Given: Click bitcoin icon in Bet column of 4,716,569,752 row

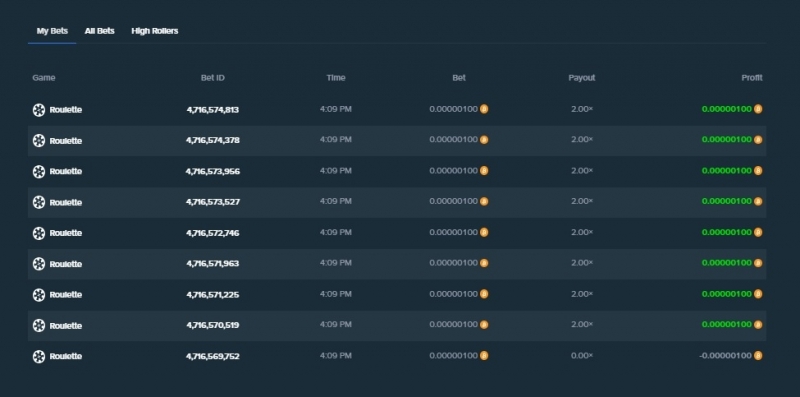Looking at the screenshot, I should coord(484,355).
